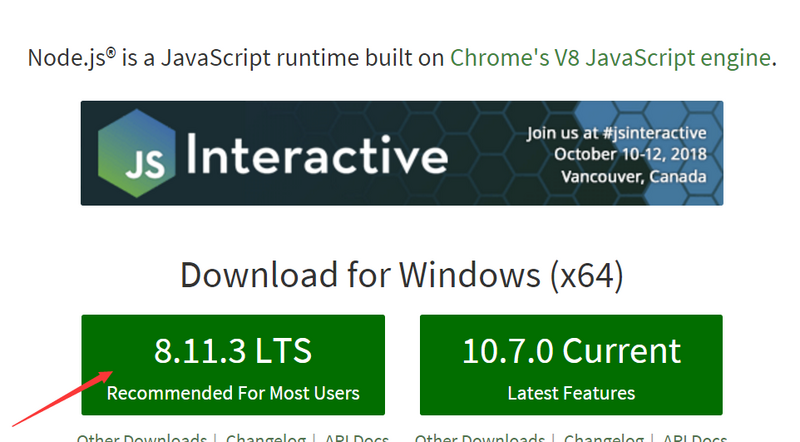This screenshot has height=442, width=800.
Task: Open Changelog under the Current button
Action: (604, 437)
